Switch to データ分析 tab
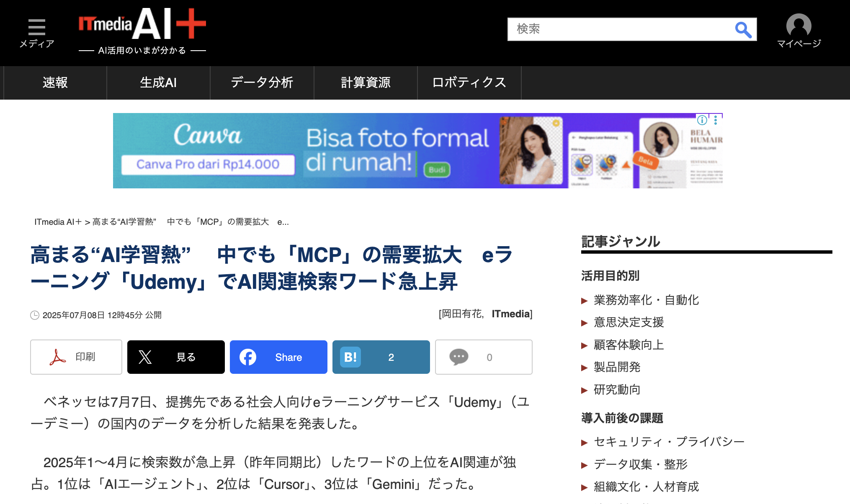Screen dimensions: 850x504 (x=262, y=82)
